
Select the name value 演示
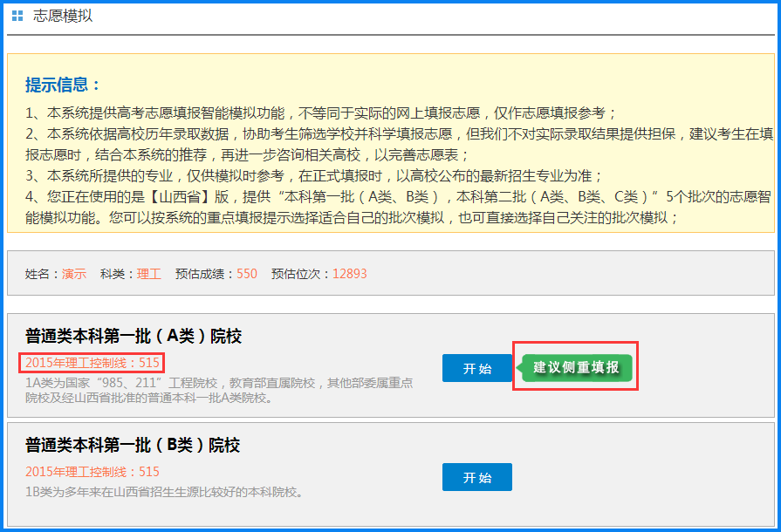pyautogui.click(x=74, y=274)
